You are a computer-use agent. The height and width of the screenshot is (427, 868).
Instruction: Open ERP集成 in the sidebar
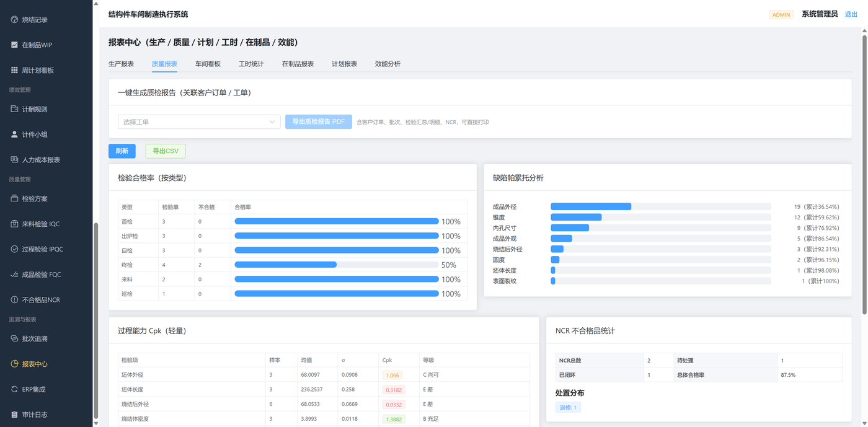[46, 389]
